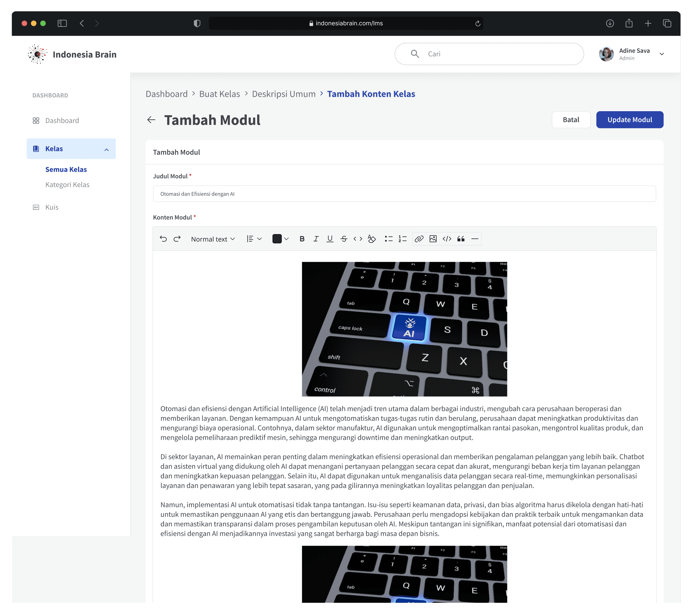
Task: Add a blockquote using the quote icon
Action: coord(461,239)
